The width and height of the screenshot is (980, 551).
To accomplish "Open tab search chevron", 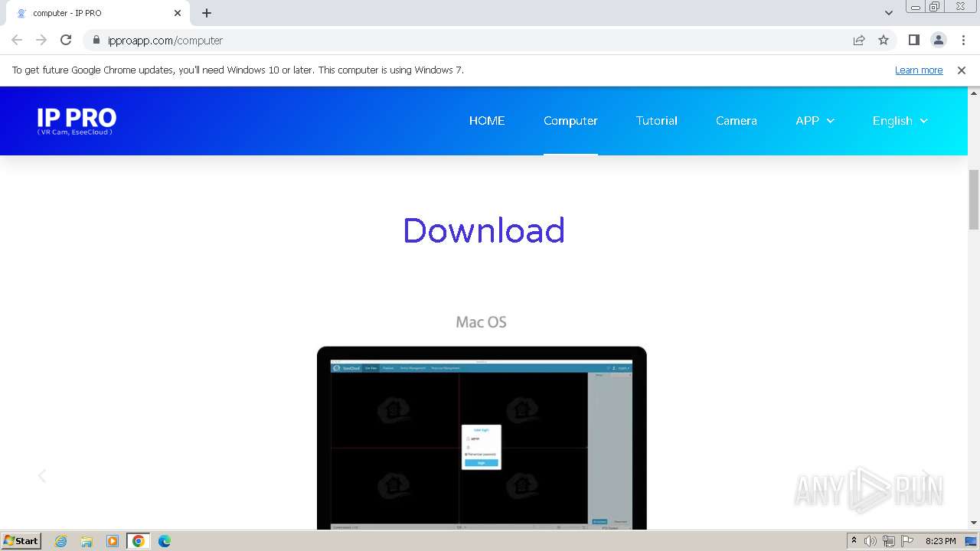I will pyautogui.click(x=889, y=13).
